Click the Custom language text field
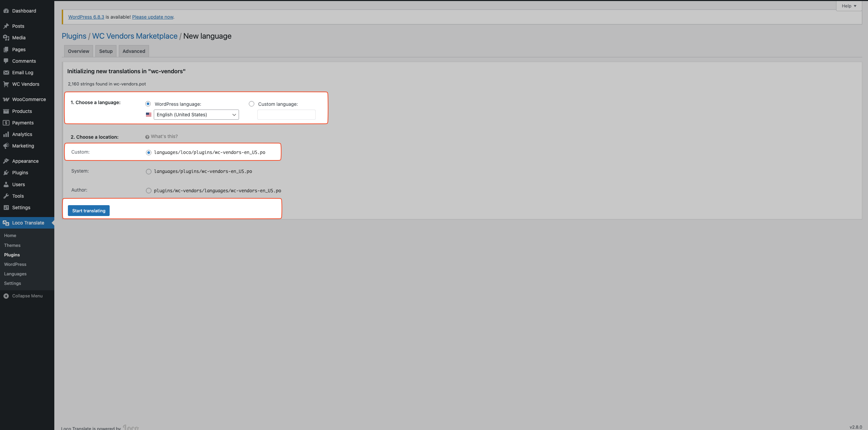 tap(286, 115)
